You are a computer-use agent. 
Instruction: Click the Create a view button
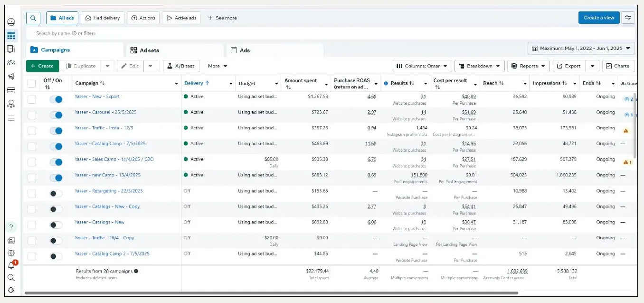(599, 18)
